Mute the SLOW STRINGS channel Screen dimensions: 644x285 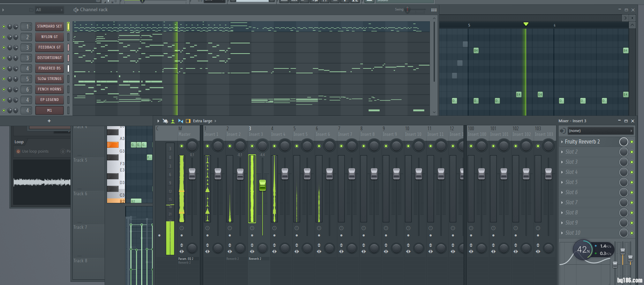pyautogui.click(x=4, y=79)
